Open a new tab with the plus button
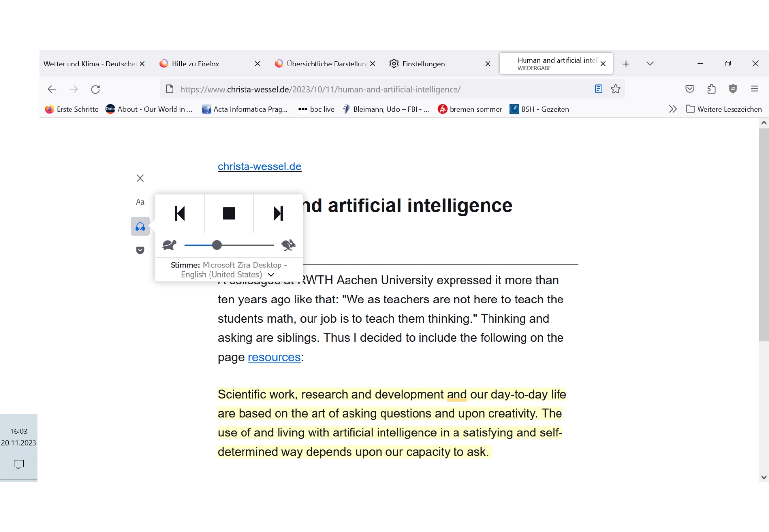The image size is (769, 532). coord(626,64)
